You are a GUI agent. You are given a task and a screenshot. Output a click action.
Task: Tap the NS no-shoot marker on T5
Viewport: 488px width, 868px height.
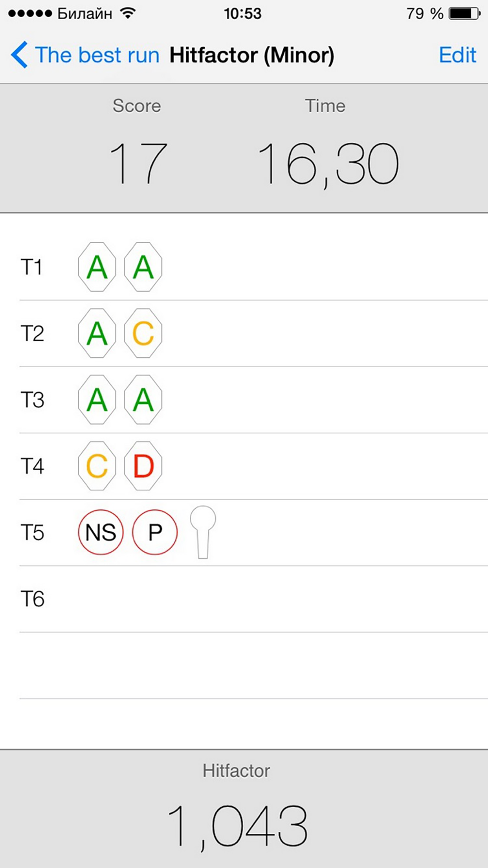101,532
